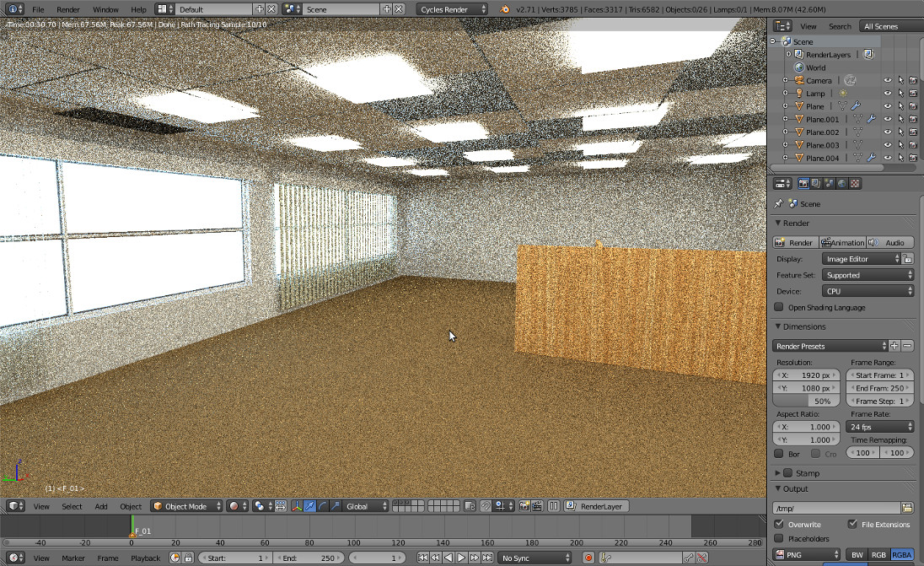Open the Scene properties tab icon
924x566 pixels.
(829, 184)
